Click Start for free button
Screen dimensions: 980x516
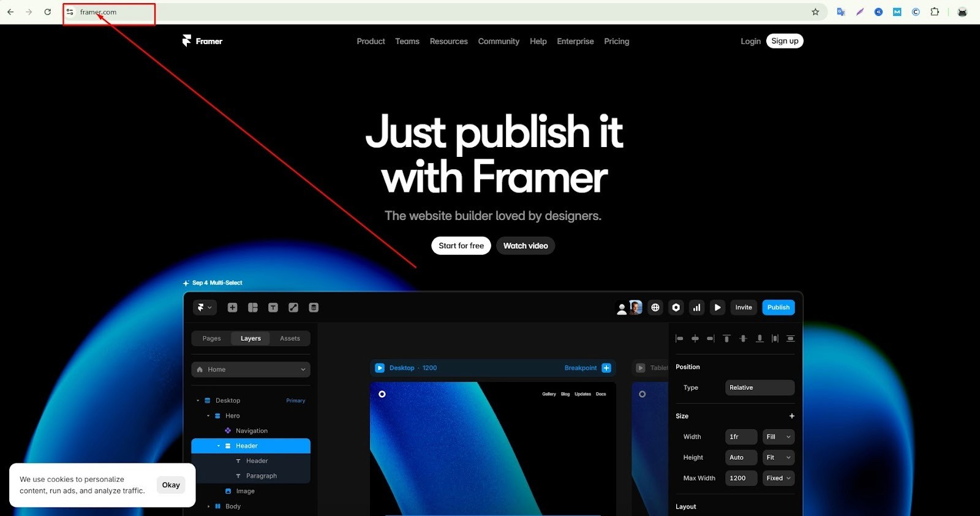[x=461, y=246]
